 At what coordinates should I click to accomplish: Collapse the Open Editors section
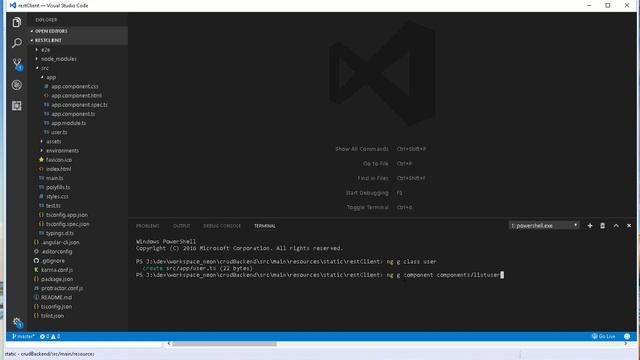pos(78,31)
